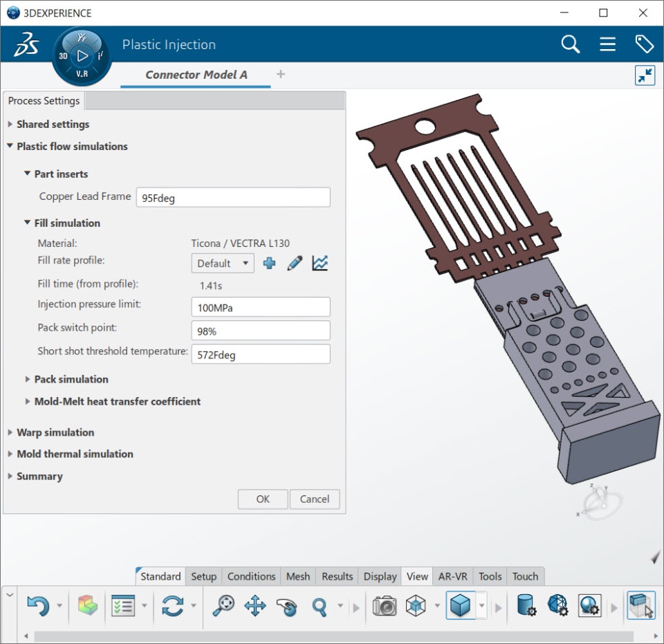Expand the Pack simulation subsection

pyautogui.click(x=28, y=379)
